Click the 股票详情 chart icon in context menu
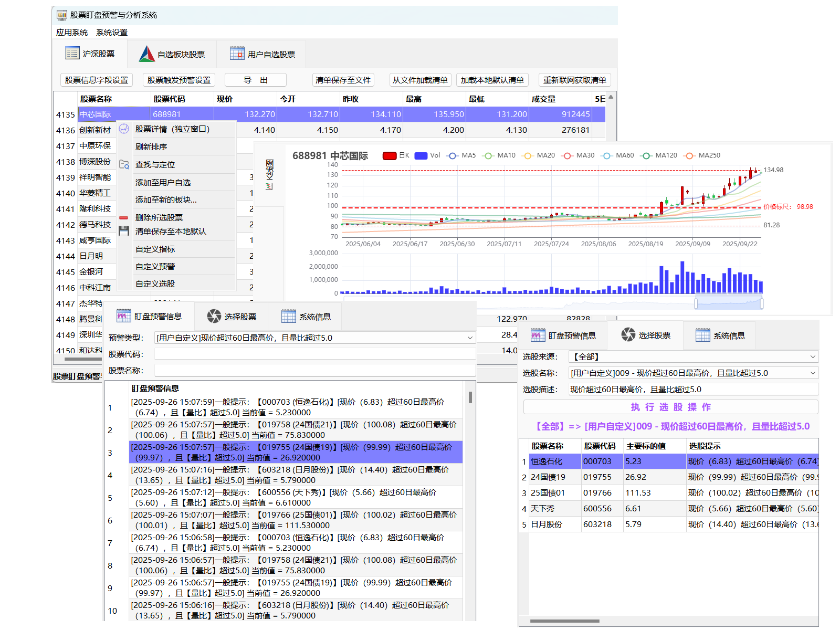The image size is (840, 630). click(x=124, y=129)
